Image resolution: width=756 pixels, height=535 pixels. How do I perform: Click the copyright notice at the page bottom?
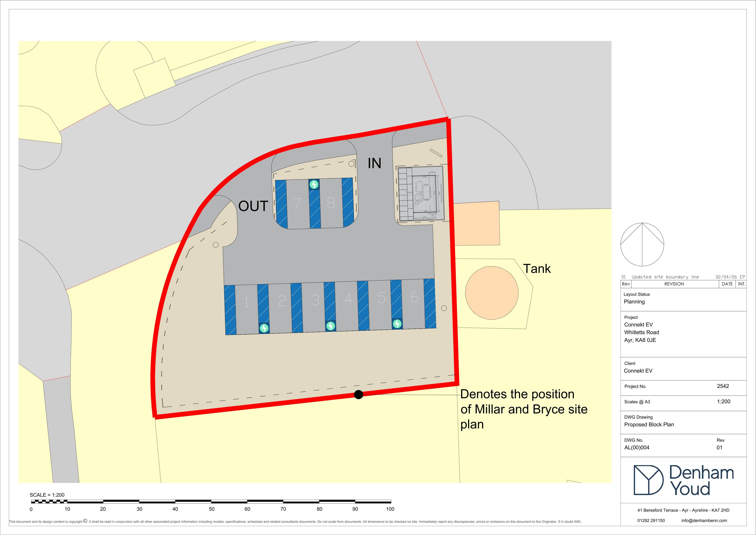[295, 522]
